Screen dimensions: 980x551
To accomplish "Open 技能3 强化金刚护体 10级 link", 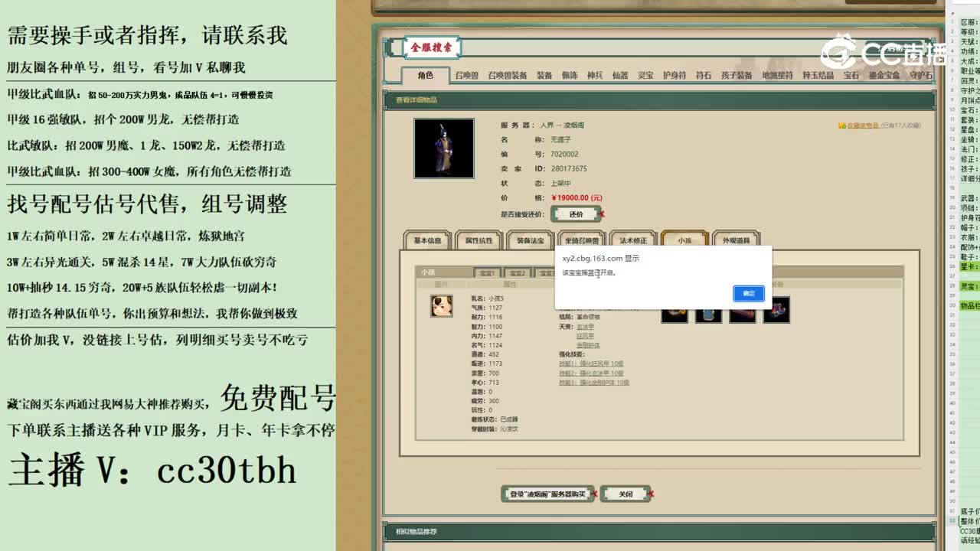I will (x=594, y=382).
